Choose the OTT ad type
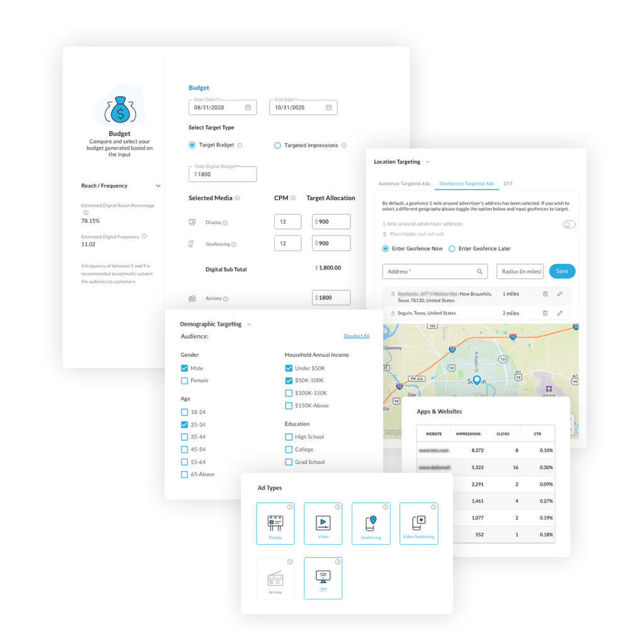Screen dimensions: 644x644 (x=323, y=578)
